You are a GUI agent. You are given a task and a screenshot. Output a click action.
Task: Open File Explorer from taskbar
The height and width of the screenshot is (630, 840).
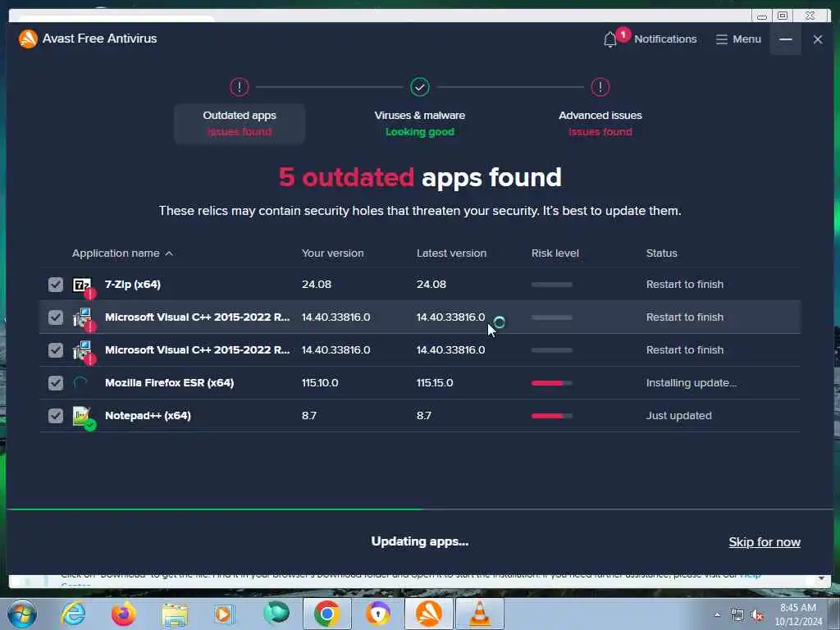click(175, 614)
